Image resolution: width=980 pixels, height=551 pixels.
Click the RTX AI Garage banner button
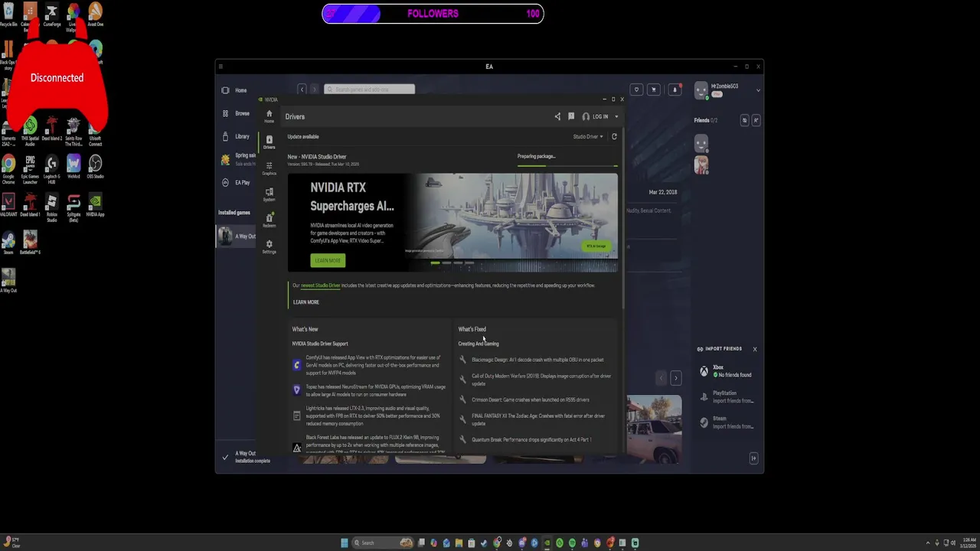click(596, 246)
